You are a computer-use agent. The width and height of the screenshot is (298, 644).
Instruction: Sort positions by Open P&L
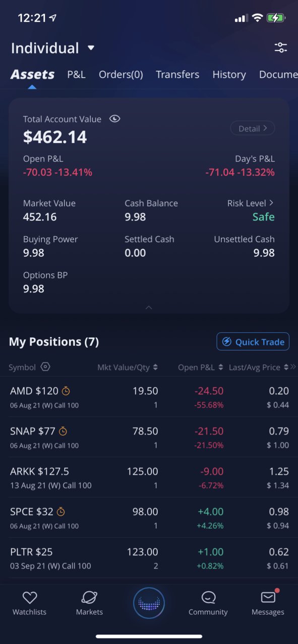[x=200, y=368]
